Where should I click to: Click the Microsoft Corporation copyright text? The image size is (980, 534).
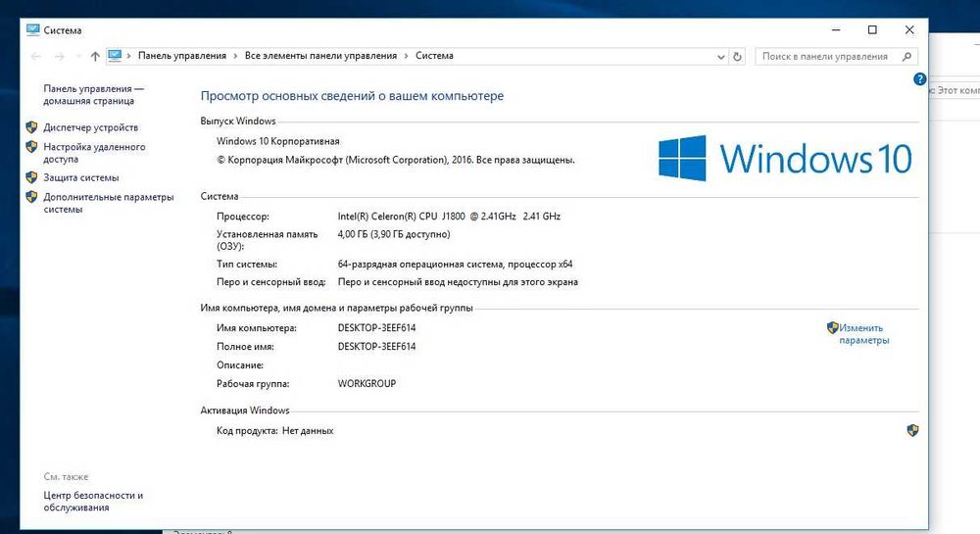(x=396, y=160)
